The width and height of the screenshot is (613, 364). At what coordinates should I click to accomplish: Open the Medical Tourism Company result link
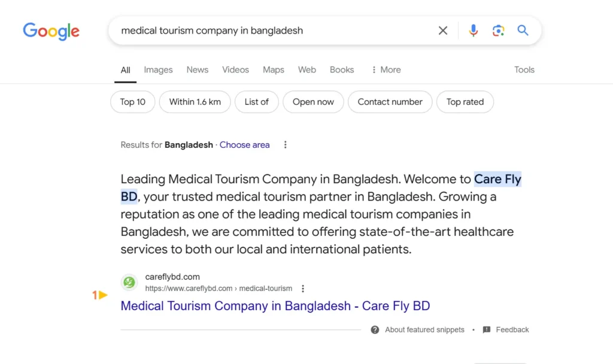tap(275, 306)
